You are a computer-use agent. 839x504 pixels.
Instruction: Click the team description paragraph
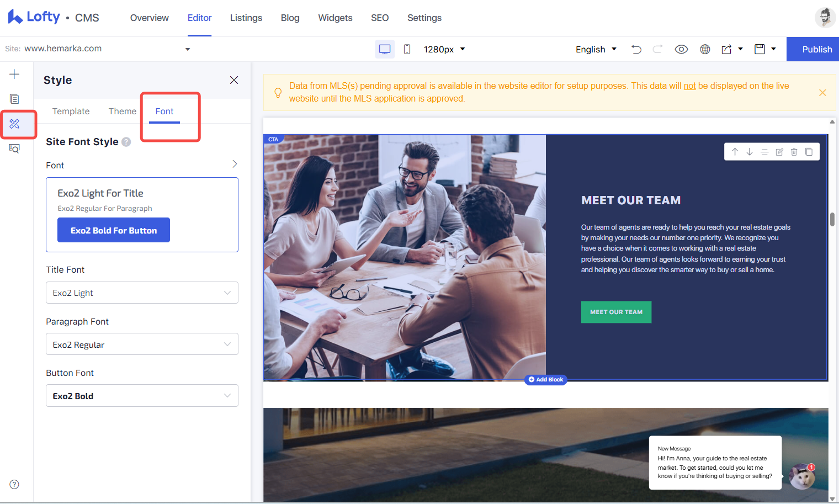point(686,248)
